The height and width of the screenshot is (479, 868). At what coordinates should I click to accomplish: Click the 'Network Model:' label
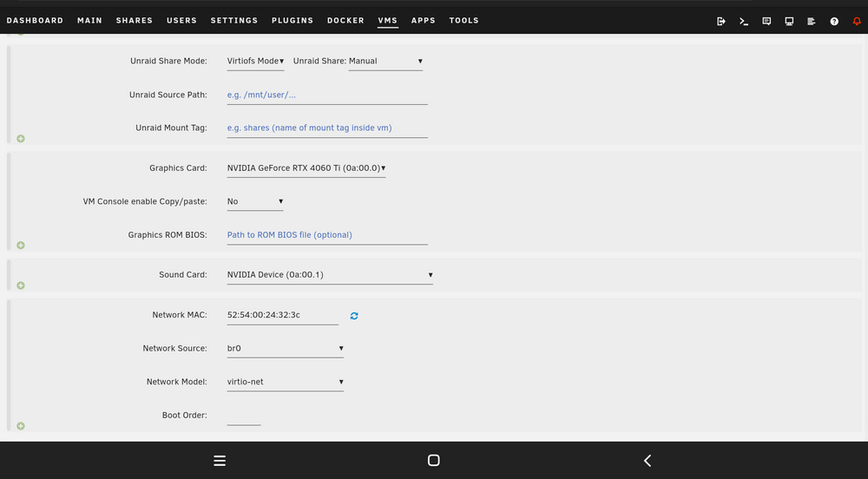pos(176,382)
